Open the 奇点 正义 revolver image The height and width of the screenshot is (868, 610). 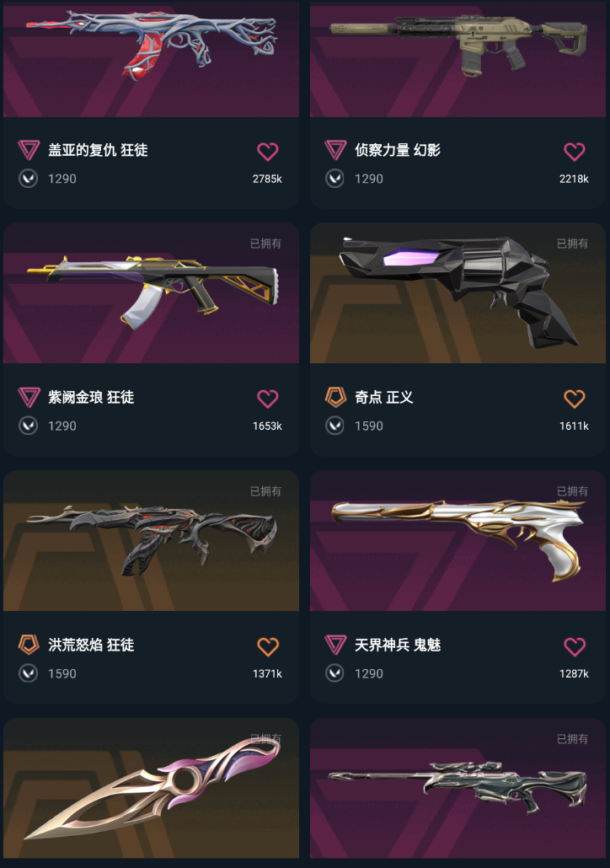click(x=457, y=292)
